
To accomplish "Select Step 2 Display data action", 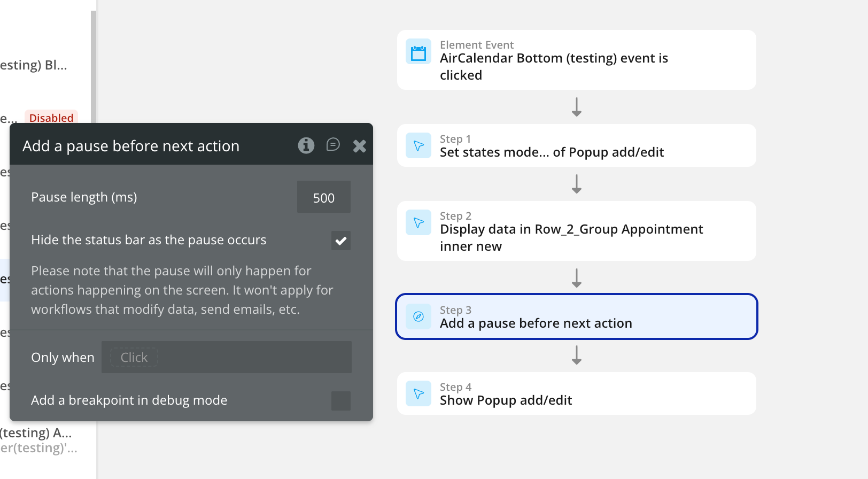I will (x=576, y=231).
